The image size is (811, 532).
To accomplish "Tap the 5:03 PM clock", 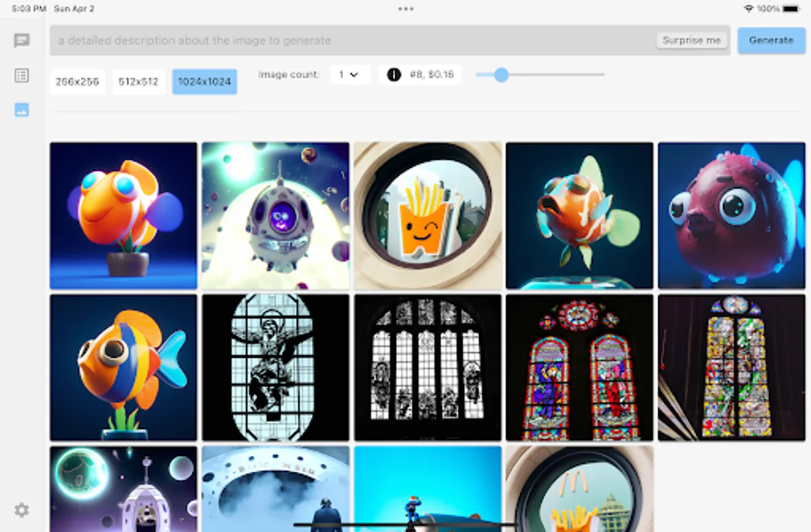I will point(29,9).
